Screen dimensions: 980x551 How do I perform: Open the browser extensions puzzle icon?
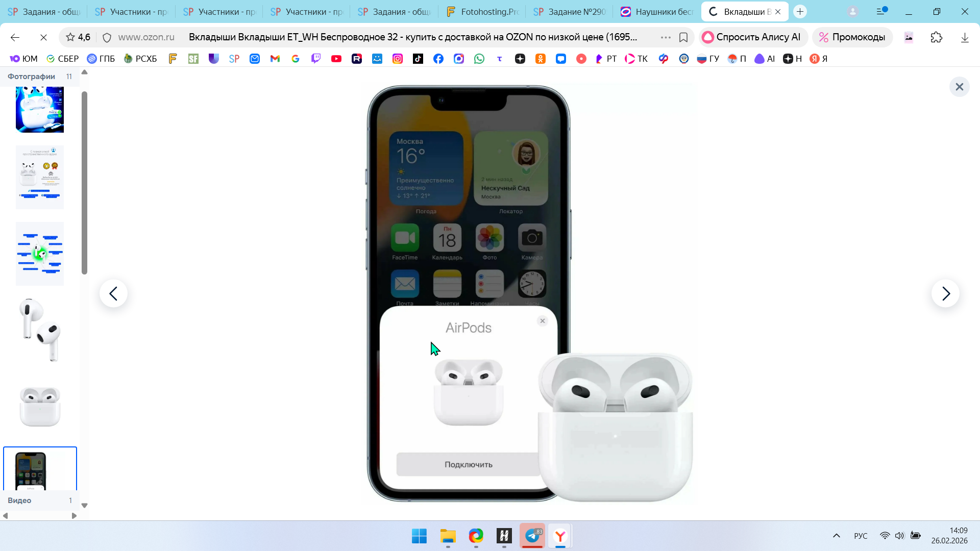click(937, 37)
